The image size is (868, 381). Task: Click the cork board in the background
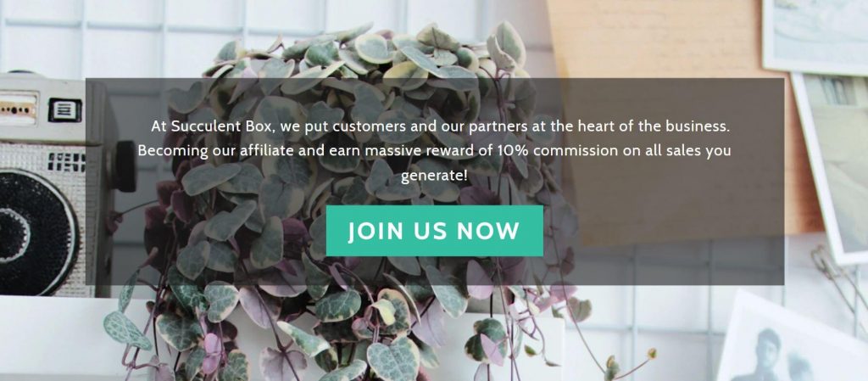pos(665,39)
